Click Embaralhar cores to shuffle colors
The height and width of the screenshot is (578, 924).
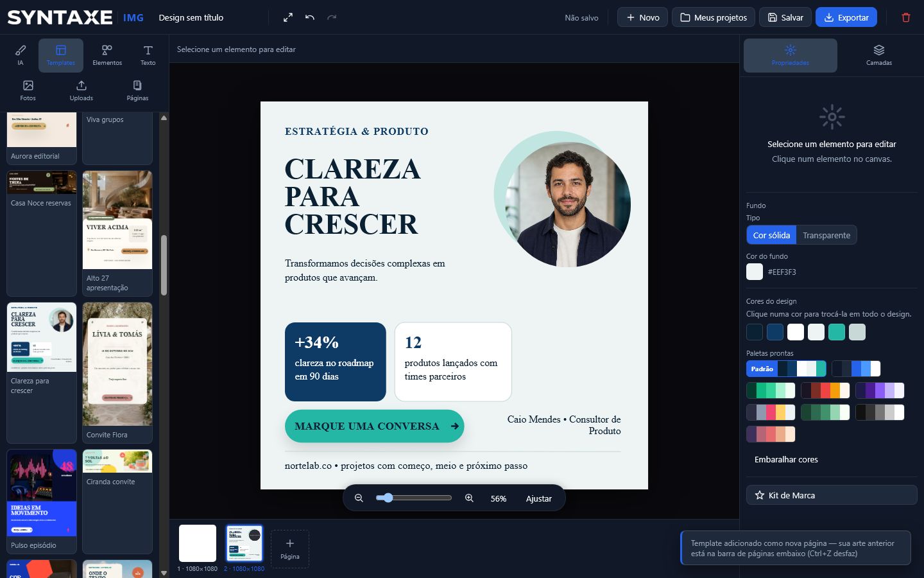pyautogui.click(x=786, y=460)
